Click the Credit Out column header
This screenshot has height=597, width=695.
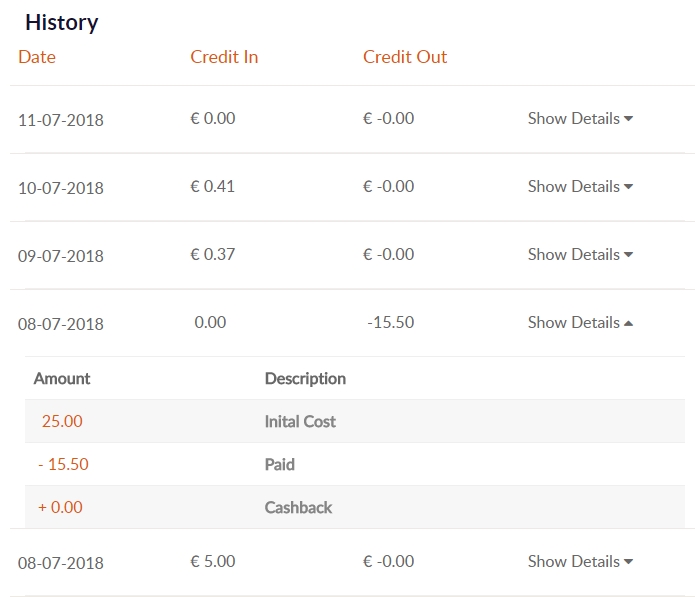click(405, 57)
